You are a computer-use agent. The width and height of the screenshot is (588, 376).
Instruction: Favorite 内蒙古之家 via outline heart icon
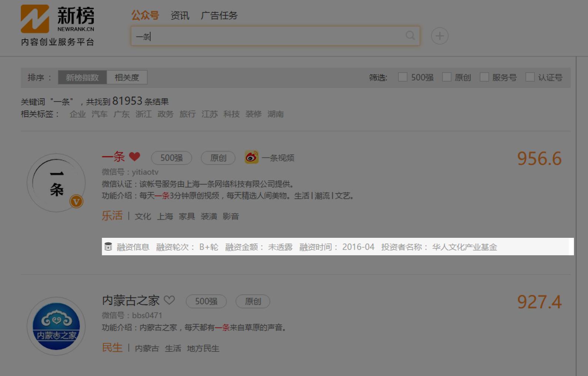[x=169, y=300]
